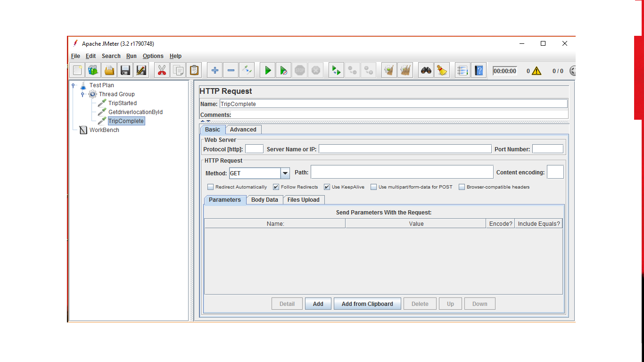
Task: Select GetdriverlocationById sampler in tree
Action: (135, 112)
